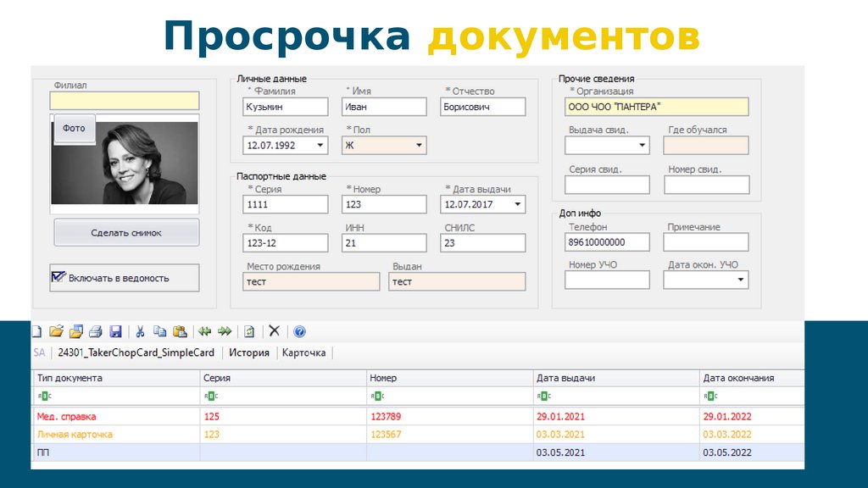868x488 pixels.
Task: Click the ИНН input field
Action: pyautogui.click(x=384, y=243)
